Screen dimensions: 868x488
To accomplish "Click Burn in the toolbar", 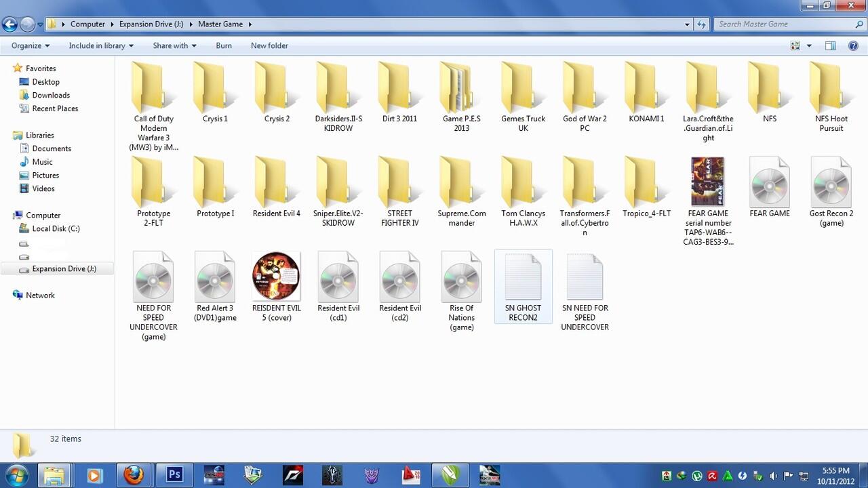I will coord(224,45).
